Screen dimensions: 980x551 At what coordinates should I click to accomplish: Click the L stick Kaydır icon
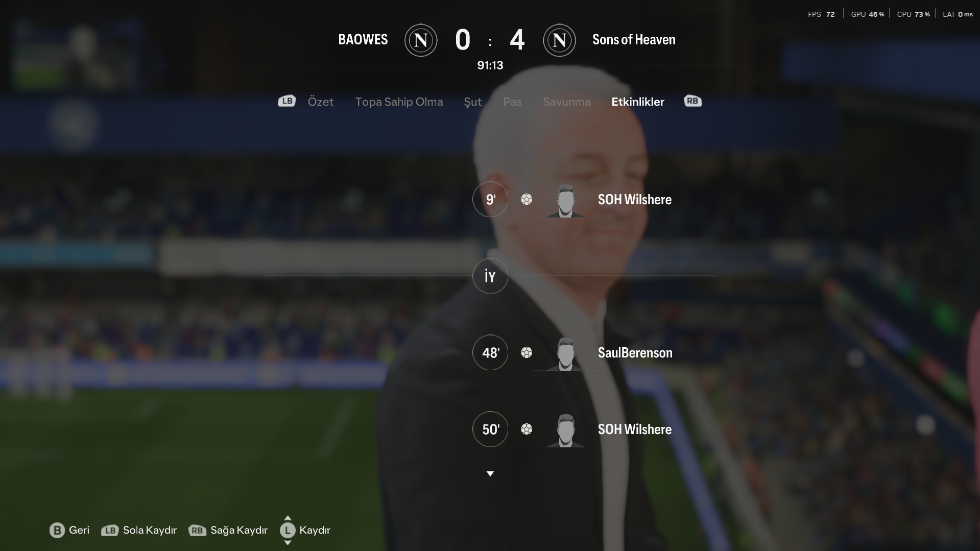pyautogui.click(x=288, y=530)
